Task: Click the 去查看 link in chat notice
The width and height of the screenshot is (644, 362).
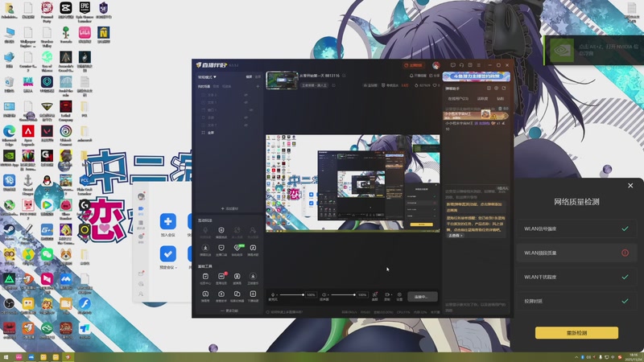Action: tap(456, 236)
